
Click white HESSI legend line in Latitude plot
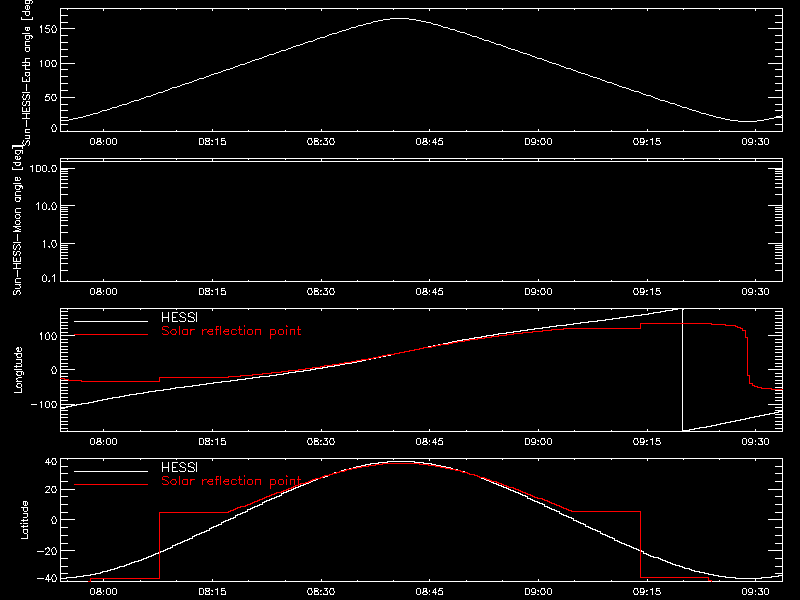tap(111, 471)
